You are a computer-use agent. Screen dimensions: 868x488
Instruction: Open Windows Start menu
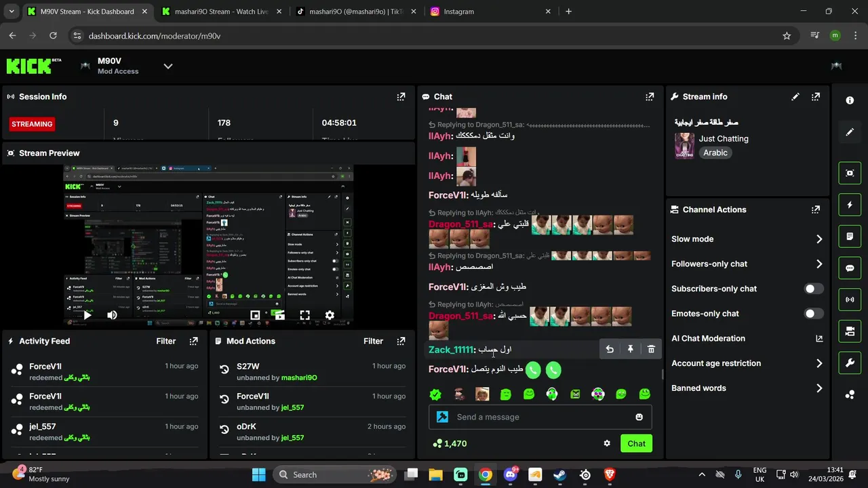pos(259,474)
